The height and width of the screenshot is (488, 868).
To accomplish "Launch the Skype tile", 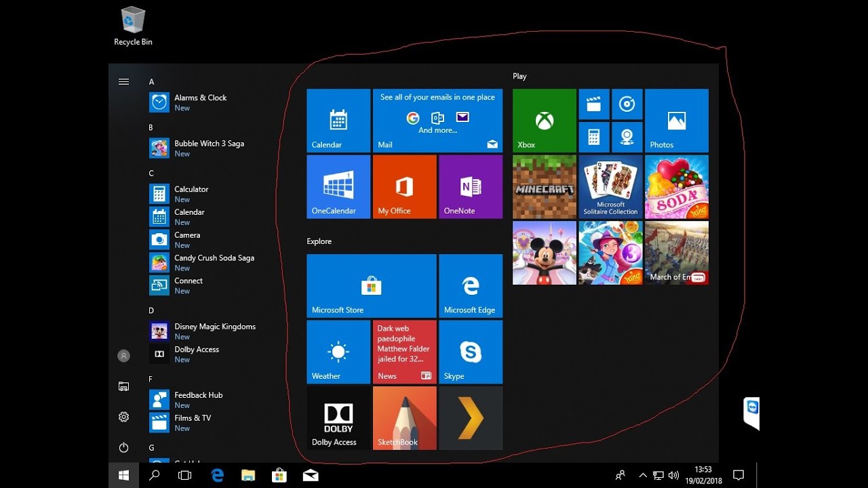I will click(x=471, y=352).
